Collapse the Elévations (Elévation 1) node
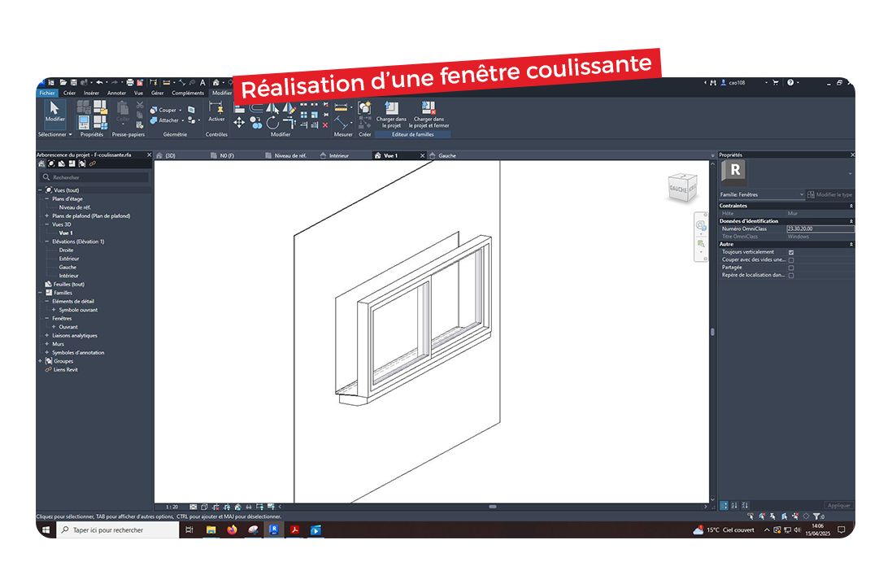The image size is (892, 588). (x=46, y=242)
